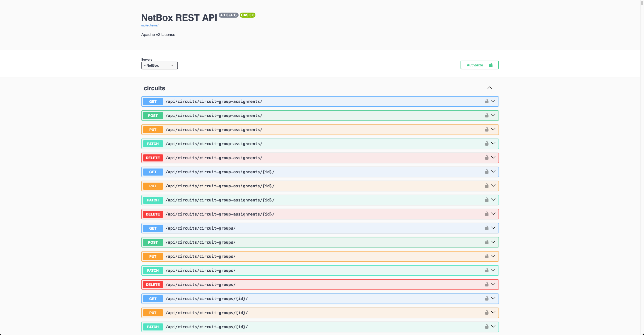644x335 pixels.
Task: Click the Apache v2 License text
Action: tap(158, 34)
